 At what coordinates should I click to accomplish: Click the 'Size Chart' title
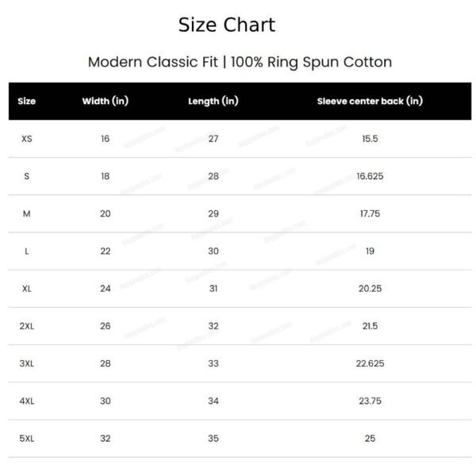227,25
